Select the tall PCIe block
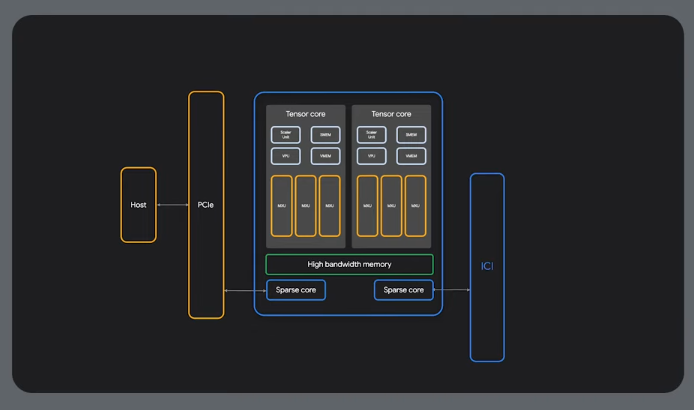 (x=205, y=205)
